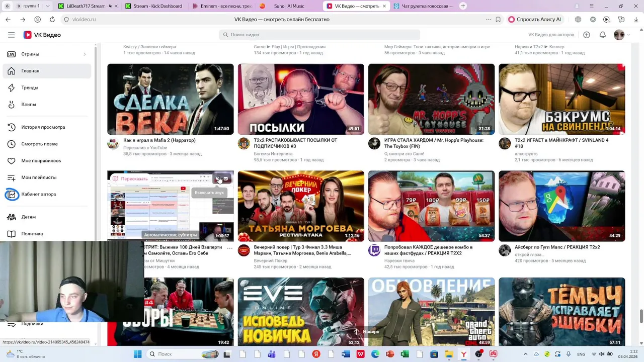Switch to Чат рулетка голосовая tab
Screen dimensions: 644x362
pos(423,6)
